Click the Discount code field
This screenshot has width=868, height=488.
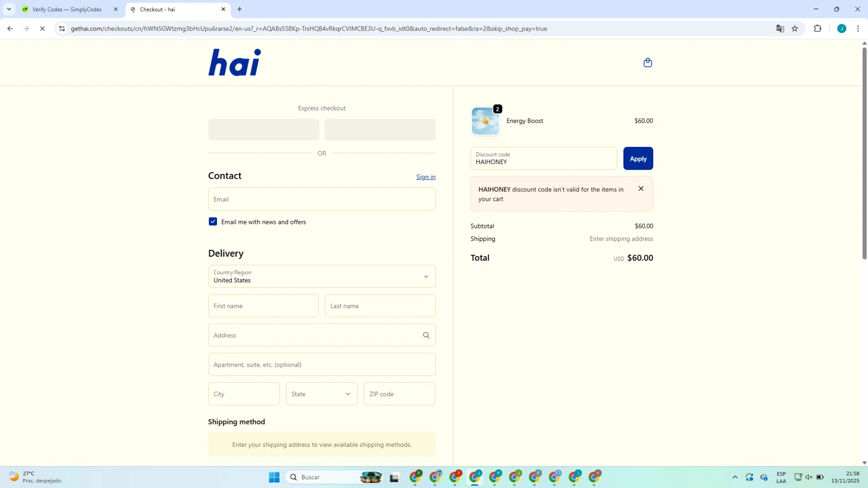(543, 158)
